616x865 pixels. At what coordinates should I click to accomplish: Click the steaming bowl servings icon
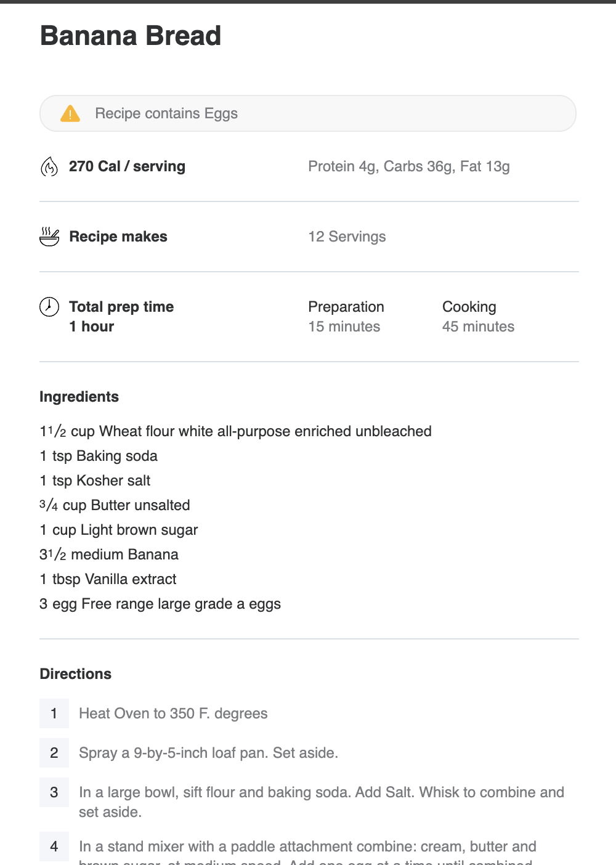[x=49, y=237]
